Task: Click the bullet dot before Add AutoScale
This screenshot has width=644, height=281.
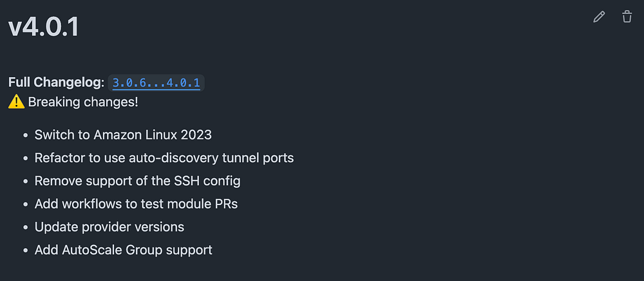Action: (26, 250)
